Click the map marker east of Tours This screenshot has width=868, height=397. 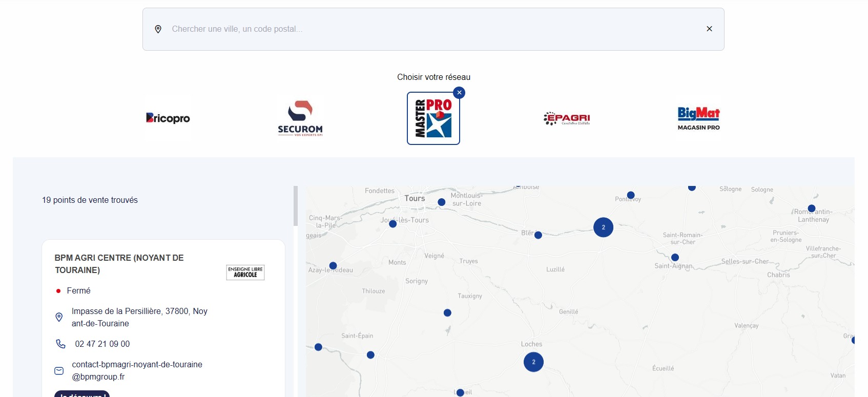coord(442,202)
